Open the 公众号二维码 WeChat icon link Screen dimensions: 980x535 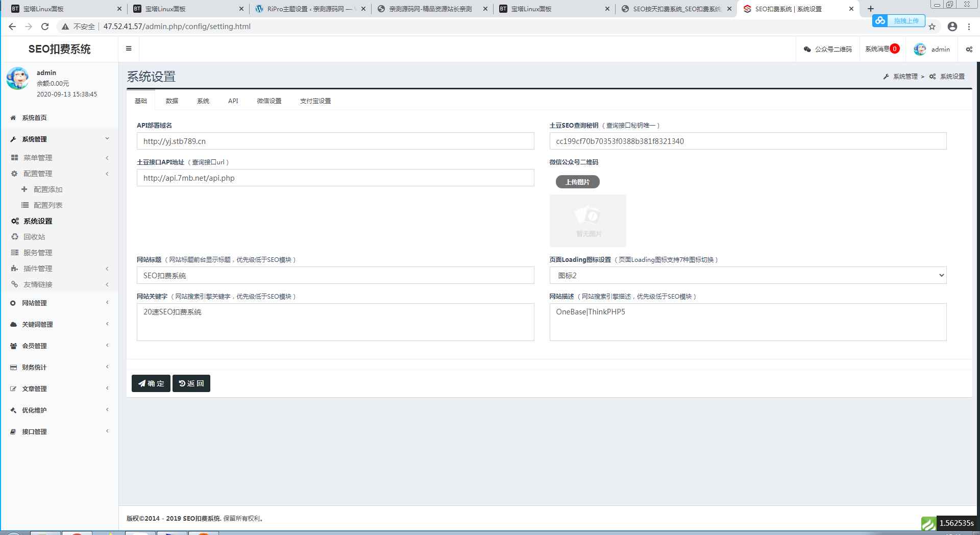coord(827,50)
